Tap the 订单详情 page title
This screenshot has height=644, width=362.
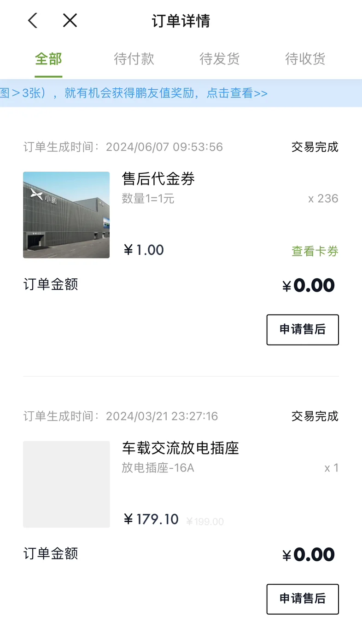coord(181,21)
